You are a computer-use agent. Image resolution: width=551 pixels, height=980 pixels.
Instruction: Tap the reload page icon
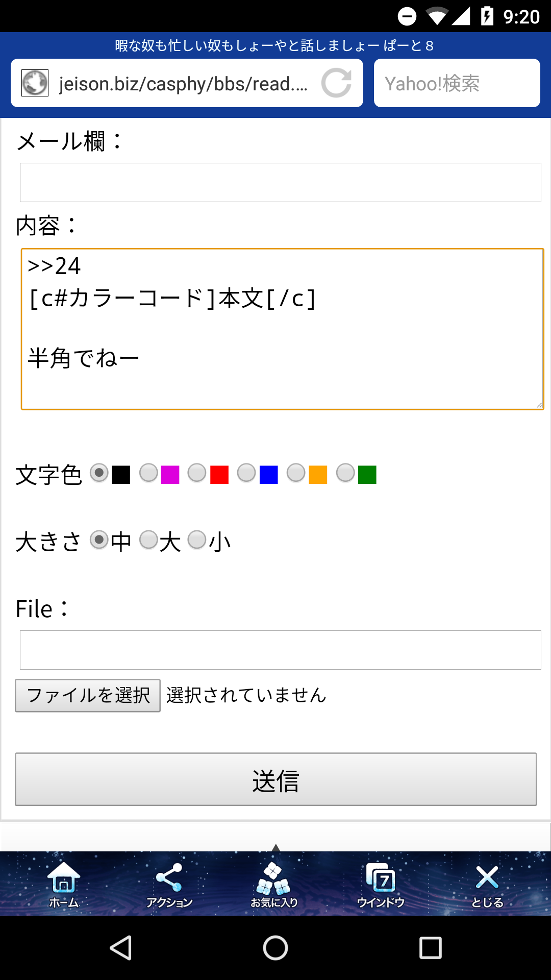click(x=336, y=83)
